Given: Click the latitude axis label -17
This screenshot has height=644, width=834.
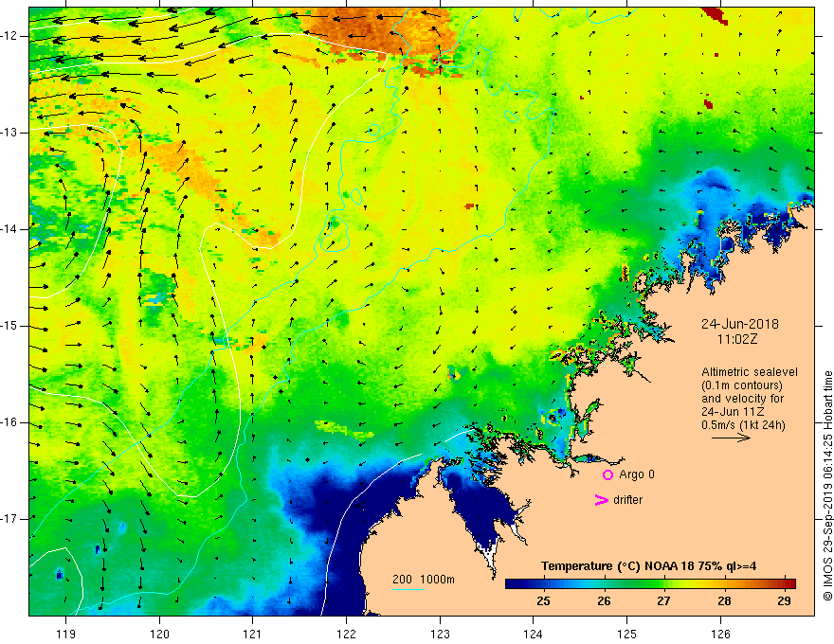Looking at the screenshot, I should [x=10, y=519].
